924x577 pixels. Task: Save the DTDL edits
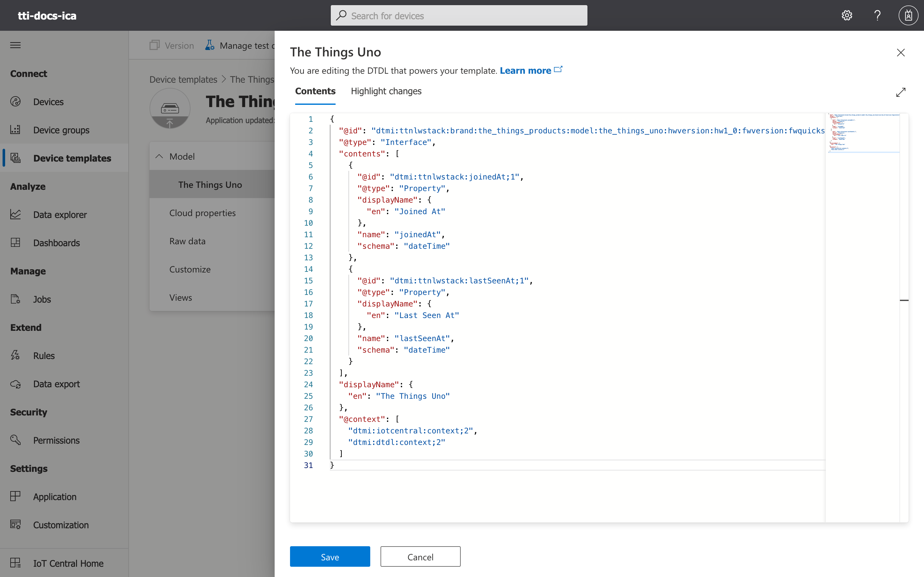[330, 557]
